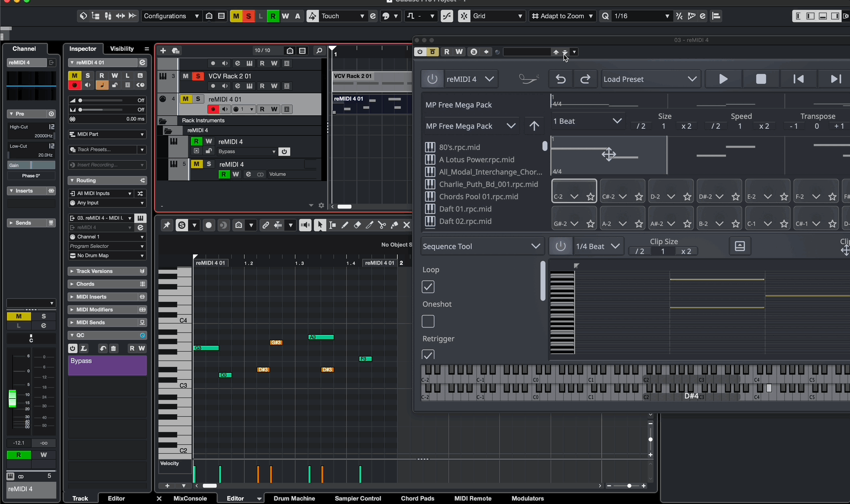
Task: Toggle Acoustic Feedback speaker button
Action: coord(305,225)
